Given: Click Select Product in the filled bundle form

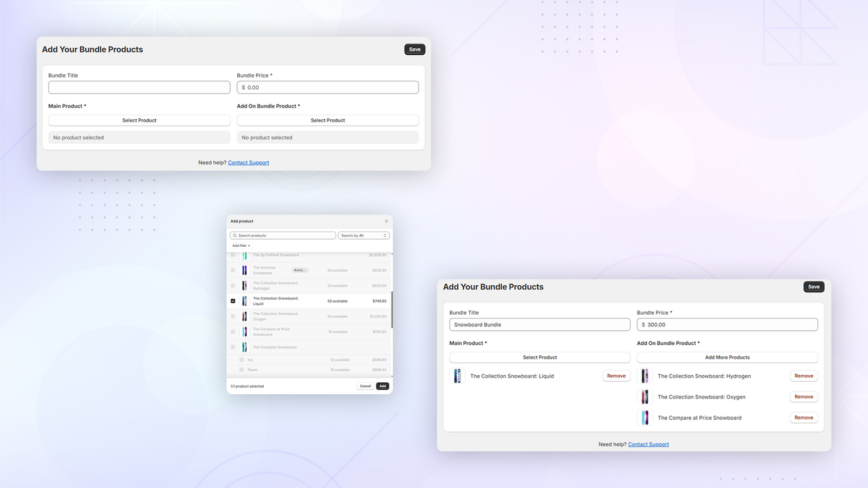Looking at the screenshot, I should coord(540,357).
